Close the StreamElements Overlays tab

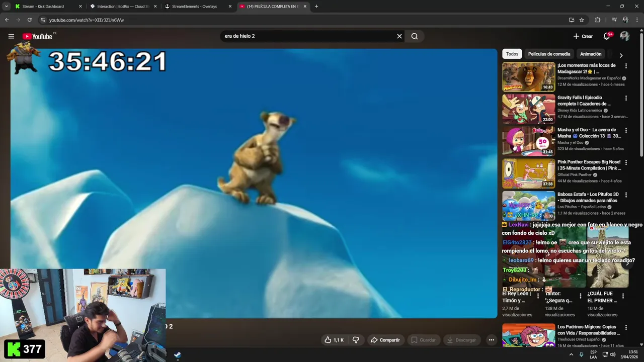[x=230, y=7]
